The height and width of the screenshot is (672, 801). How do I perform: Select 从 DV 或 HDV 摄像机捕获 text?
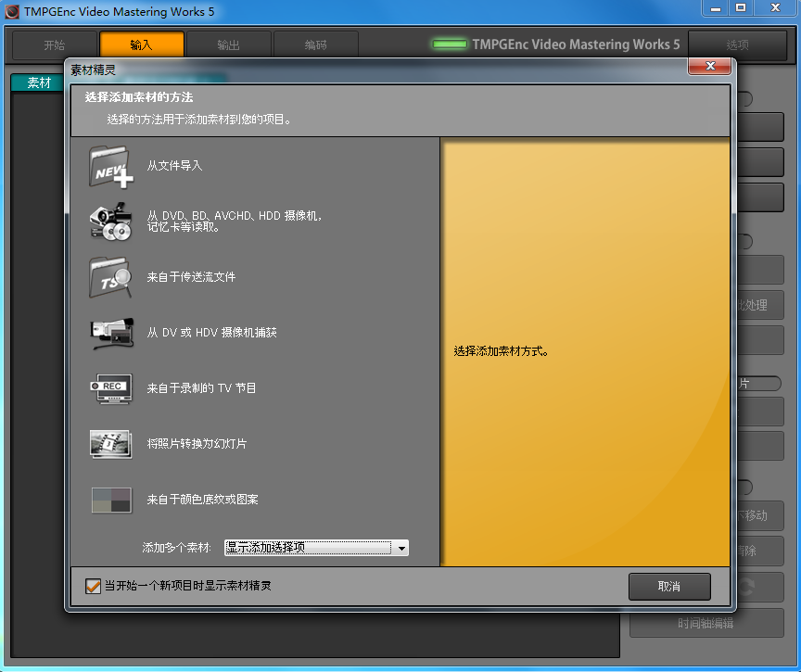[x=212, y=333]
